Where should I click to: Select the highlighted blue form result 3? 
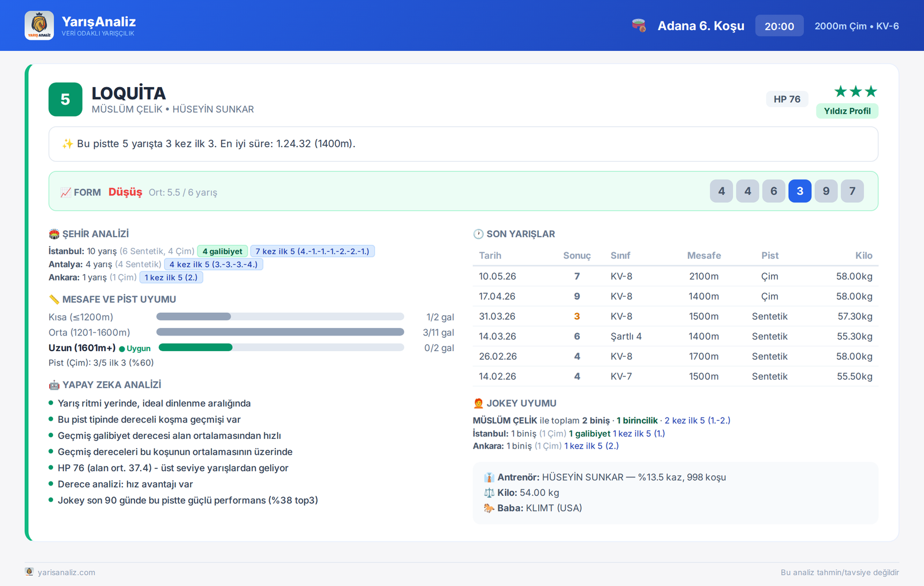pos(800,191)
